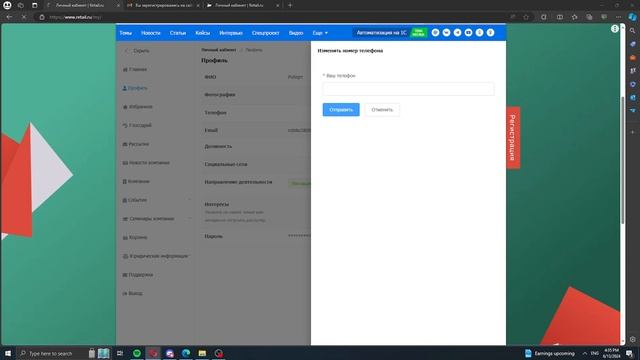Open 'Спецпроект' in the site navigation

[265, 33]
